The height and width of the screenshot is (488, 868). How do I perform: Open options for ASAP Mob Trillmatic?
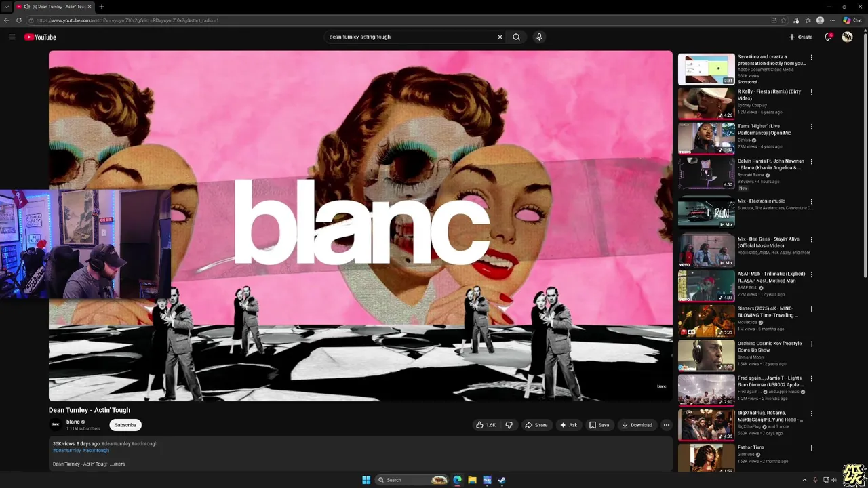811,274
